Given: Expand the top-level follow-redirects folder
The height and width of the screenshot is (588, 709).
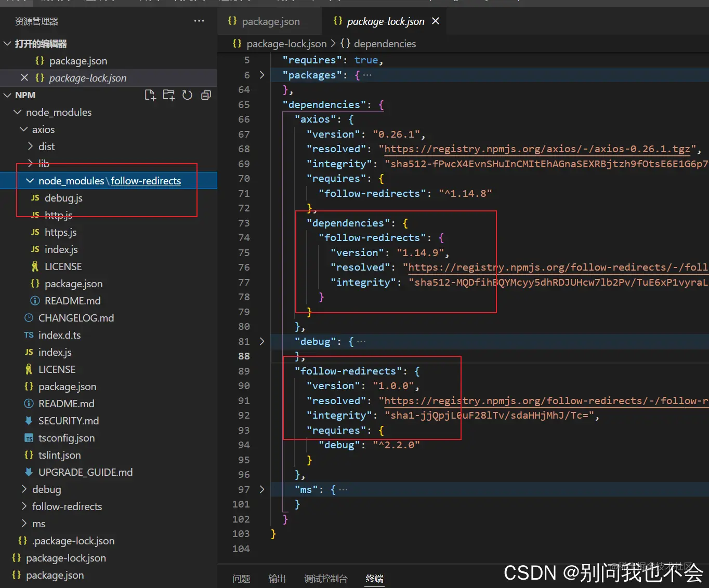Looking at the screenshot, I should click(x=24, y=506).
